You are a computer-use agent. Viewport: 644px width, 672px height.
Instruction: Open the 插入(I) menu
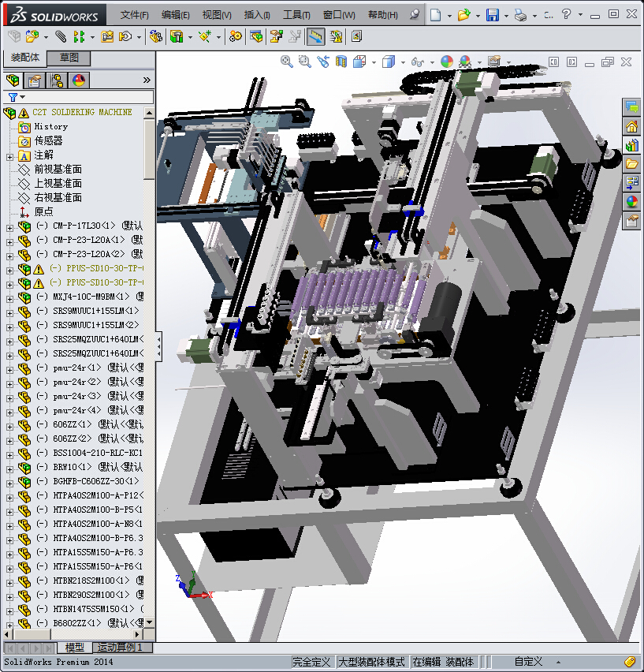click(x=257, y=15)
